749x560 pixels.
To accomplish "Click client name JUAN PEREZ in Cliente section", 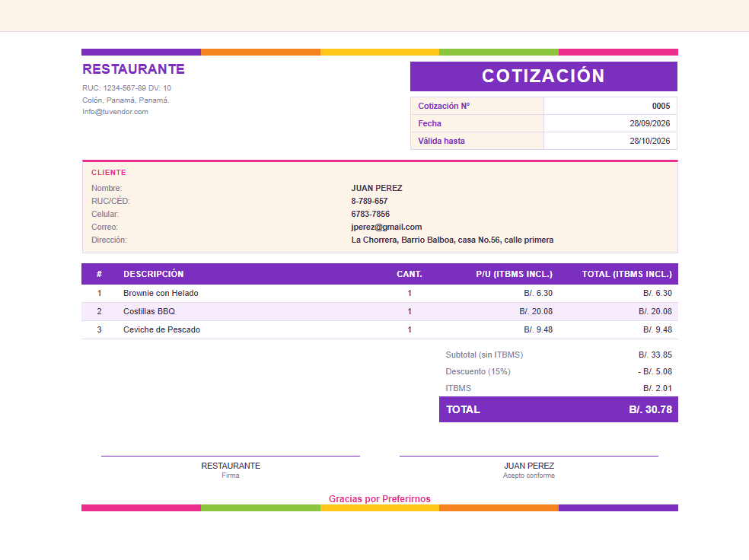I will point(377,188).
